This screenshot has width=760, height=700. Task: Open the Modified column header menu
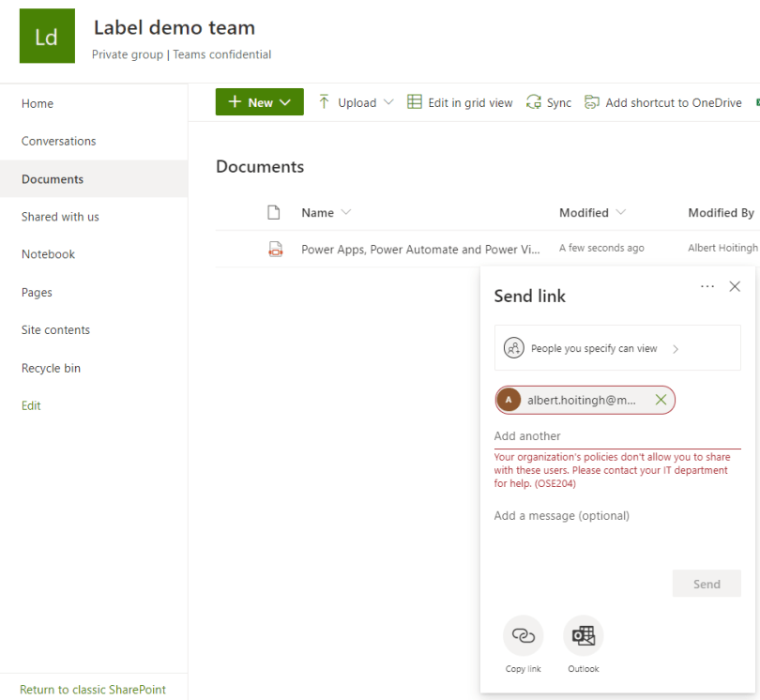pos(592,213)
